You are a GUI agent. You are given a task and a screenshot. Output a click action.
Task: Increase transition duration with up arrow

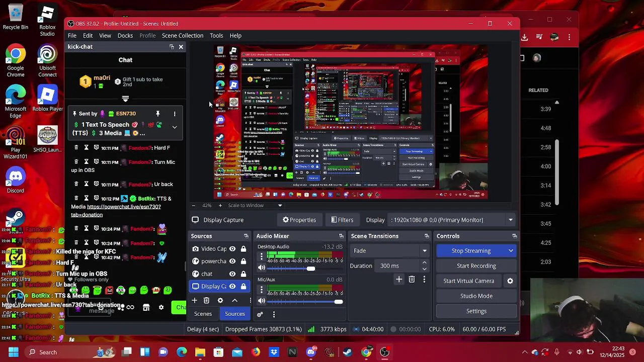(424, 263)
